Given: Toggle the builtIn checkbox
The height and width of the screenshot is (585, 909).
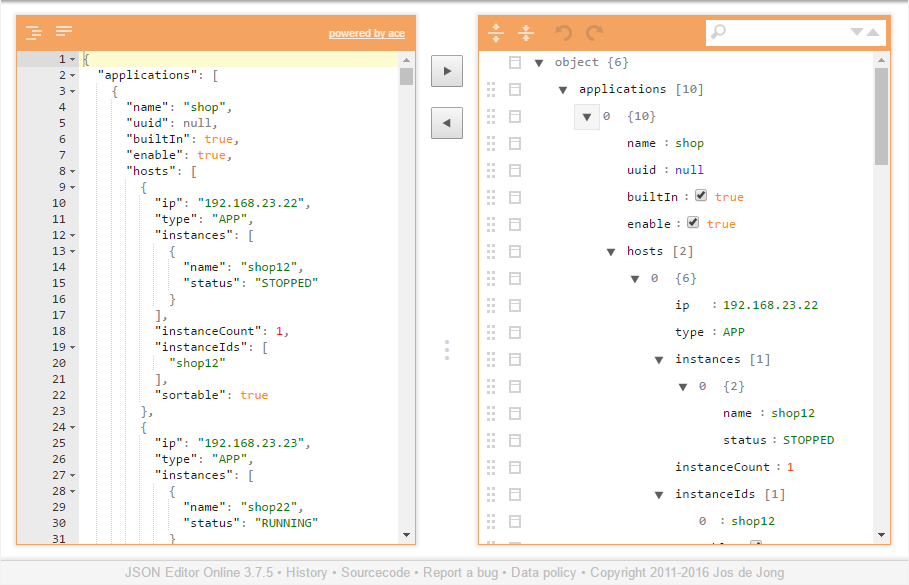Looking at the screenshot, I should (701, 196).
